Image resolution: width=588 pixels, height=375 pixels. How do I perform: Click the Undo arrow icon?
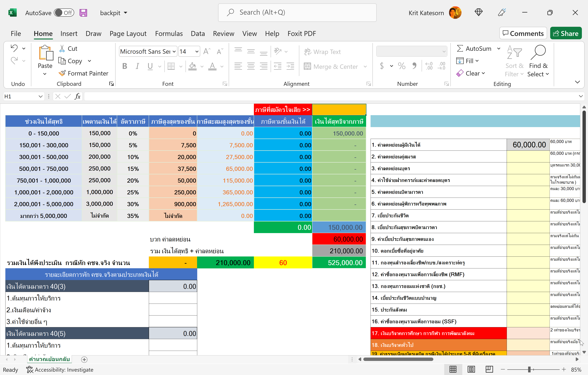(14, 48)
